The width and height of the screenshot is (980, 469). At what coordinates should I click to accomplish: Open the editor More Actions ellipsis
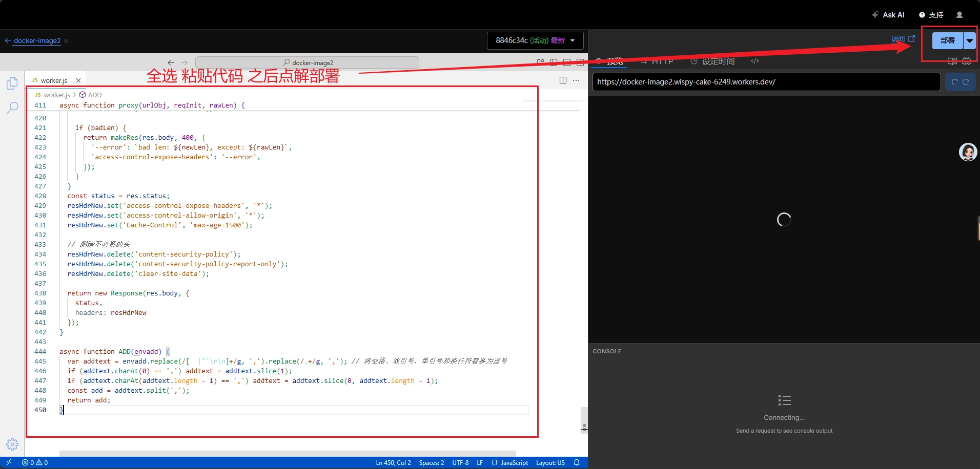576,80
